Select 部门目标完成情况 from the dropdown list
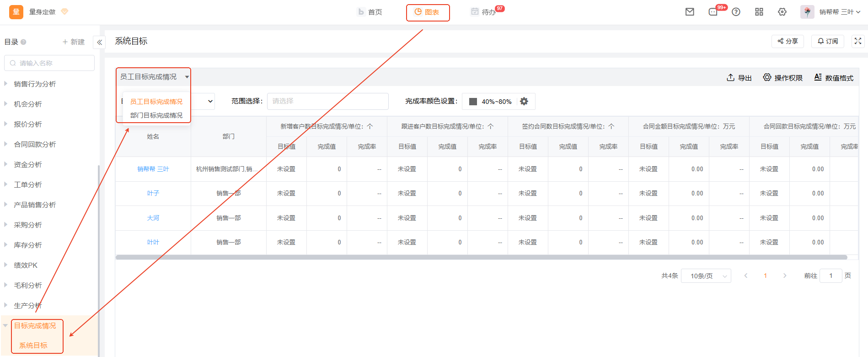 point(156,115)
